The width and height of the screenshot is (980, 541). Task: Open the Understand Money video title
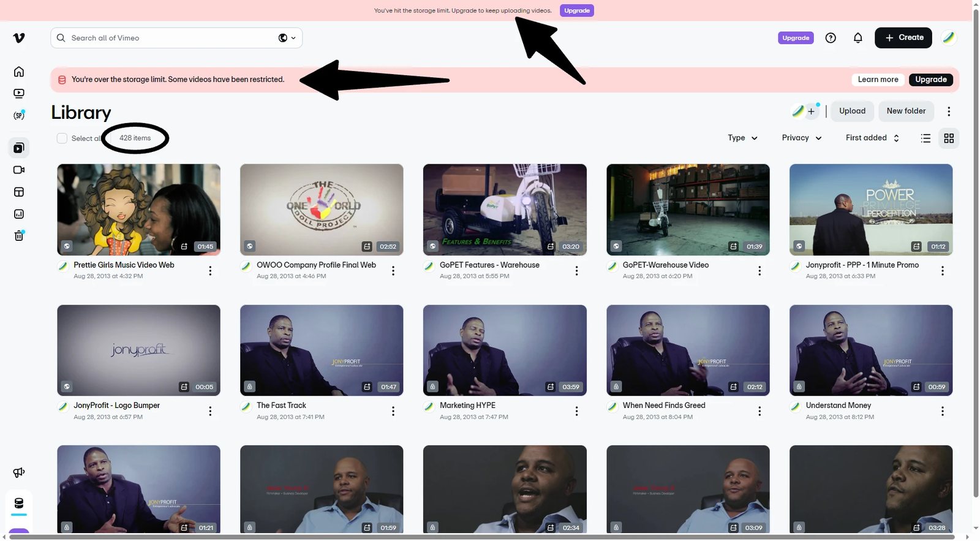tap(838, 406)
